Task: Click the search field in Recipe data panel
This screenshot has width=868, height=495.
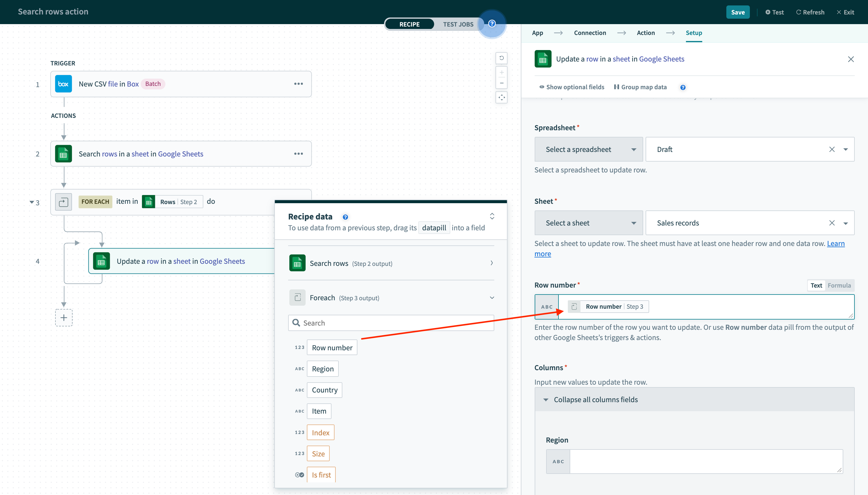Action: (391, 322)
